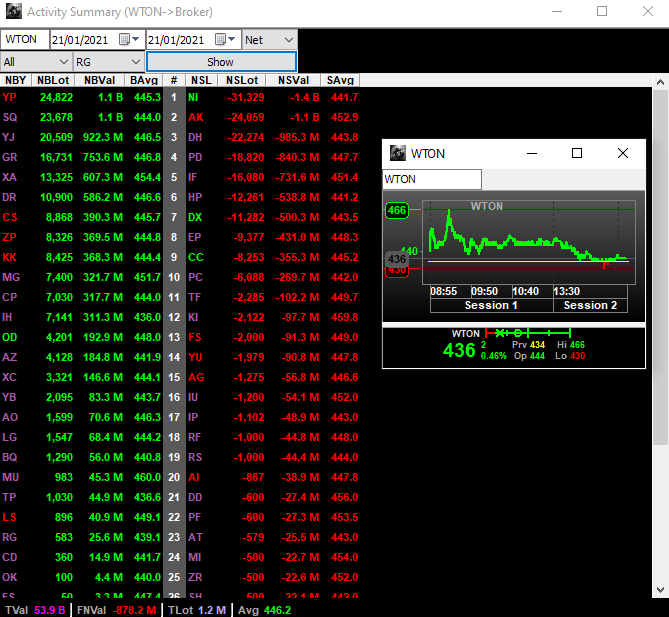Click Avg 446.2 in status bar
The image size is (669, 617).
pos(265,610)
